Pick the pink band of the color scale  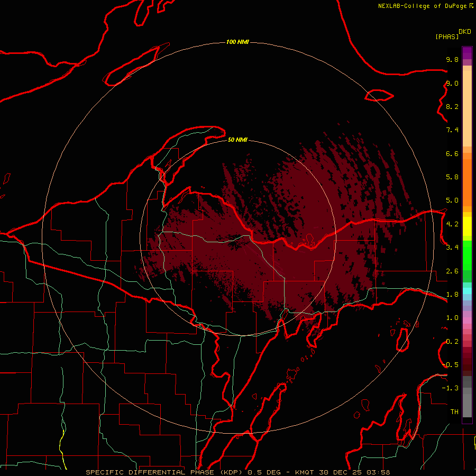[x=467, y=321]
